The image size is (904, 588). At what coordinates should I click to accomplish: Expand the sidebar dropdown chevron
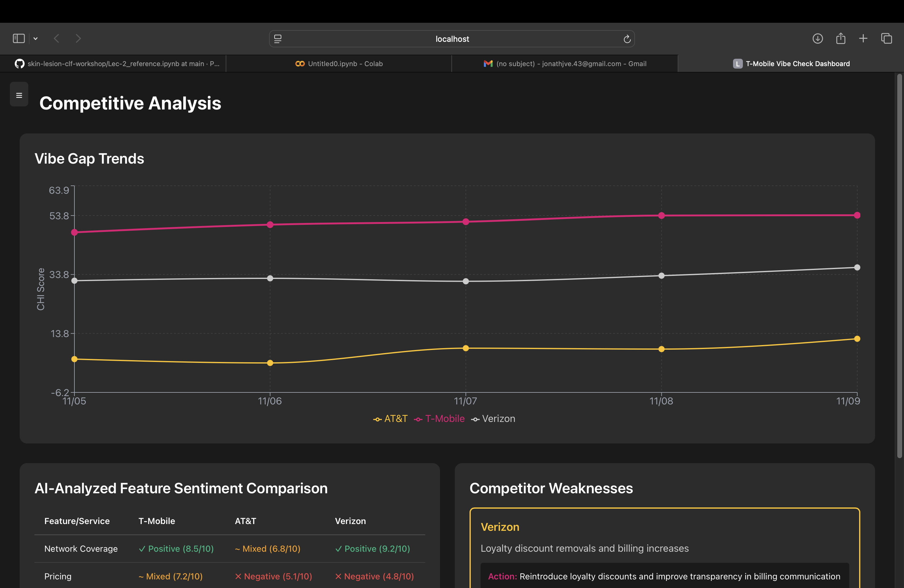coord(35,38)
